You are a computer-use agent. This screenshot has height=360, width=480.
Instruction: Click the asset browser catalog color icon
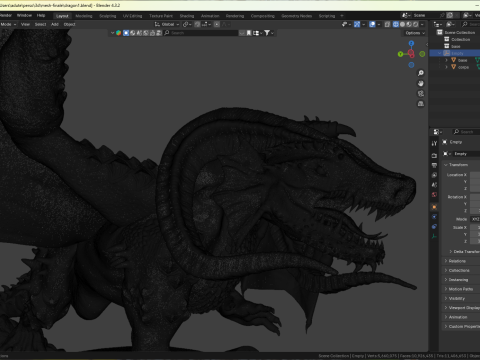[118, 33]
